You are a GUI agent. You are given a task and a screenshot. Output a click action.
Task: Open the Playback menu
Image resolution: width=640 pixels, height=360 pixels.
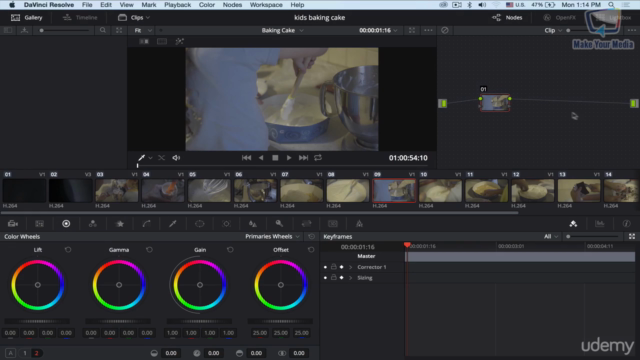177,5
